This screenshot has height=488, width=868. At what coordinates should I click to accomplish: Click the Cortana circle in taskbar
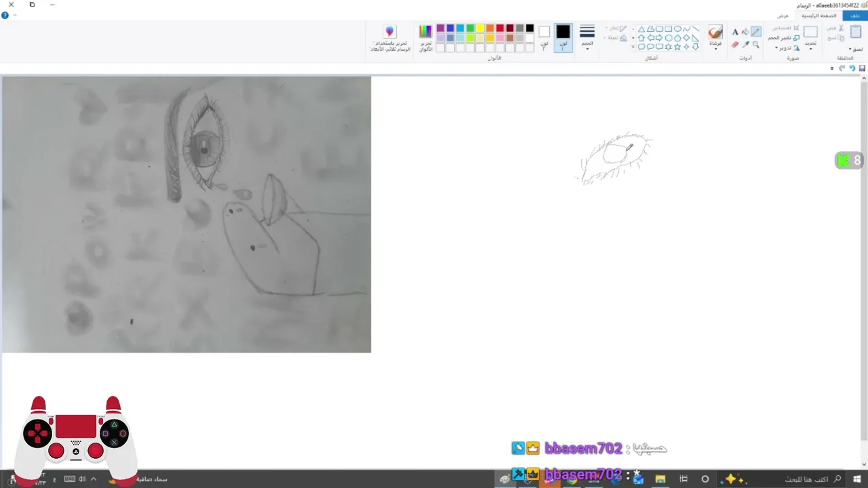705,479
